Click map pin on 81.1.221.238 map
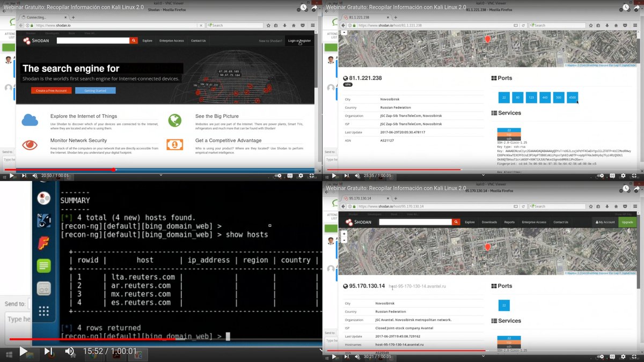Screen dimensions: 644x362 [488, 40]
